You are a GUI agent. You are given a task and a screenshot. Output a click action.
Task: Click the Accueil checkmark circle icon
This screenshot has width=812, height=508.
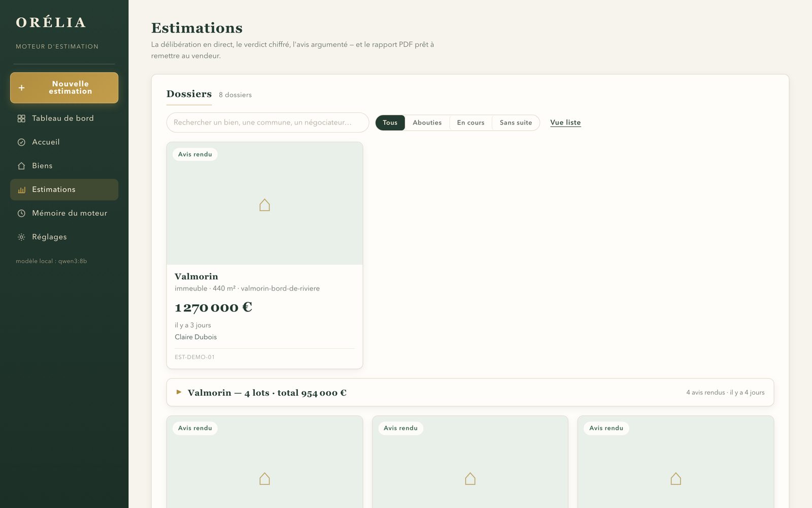tap(21, 142)
